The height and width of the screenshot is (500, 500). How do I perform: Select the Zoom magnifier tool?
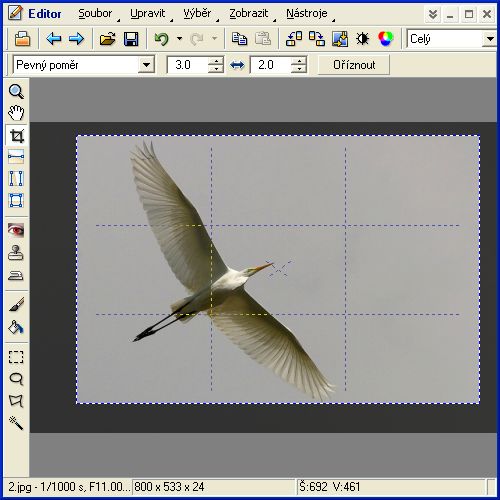pos(16,91)
